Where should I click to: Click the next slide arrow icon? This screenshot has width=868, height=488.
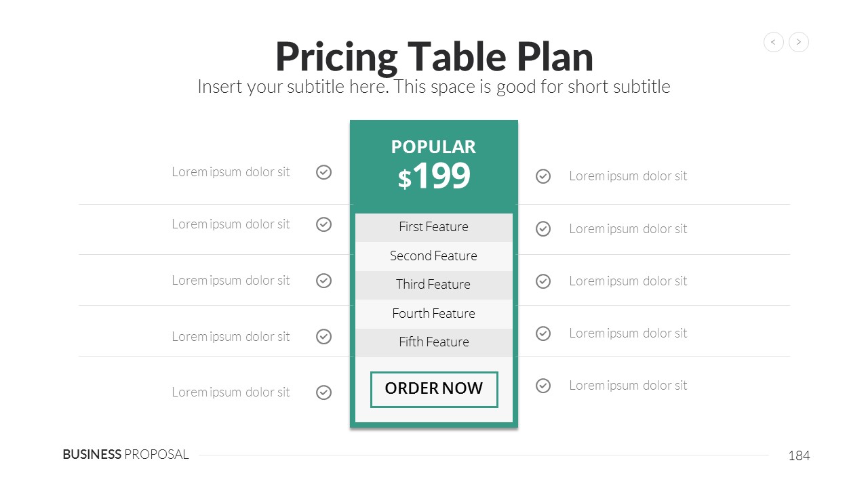(799, 42)
